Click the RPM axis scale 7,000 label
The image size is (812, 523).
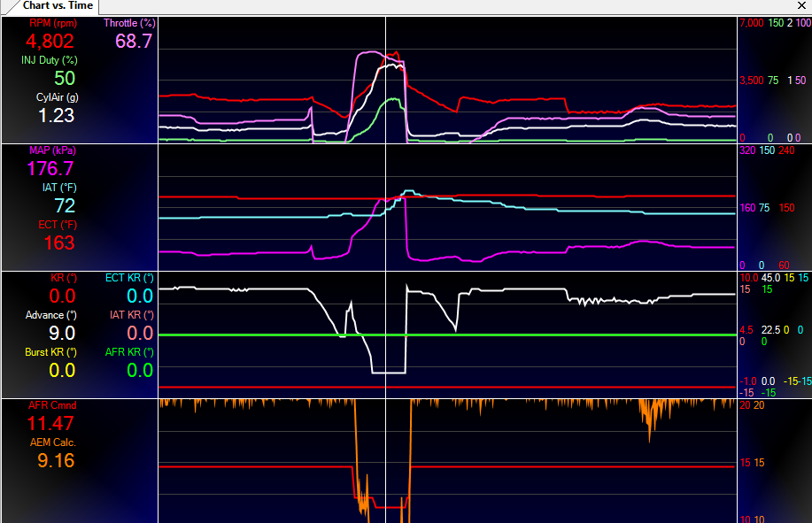[752, 23]
